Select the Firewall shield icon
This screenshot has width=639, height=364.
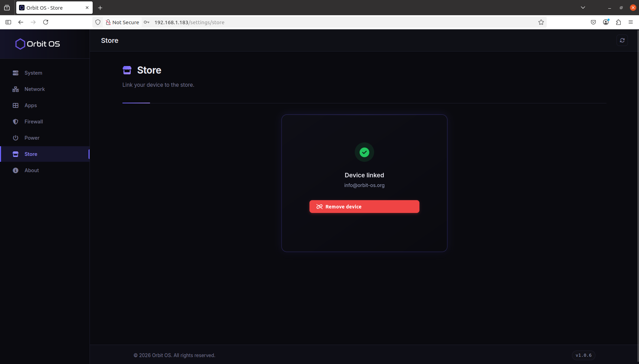16,121
